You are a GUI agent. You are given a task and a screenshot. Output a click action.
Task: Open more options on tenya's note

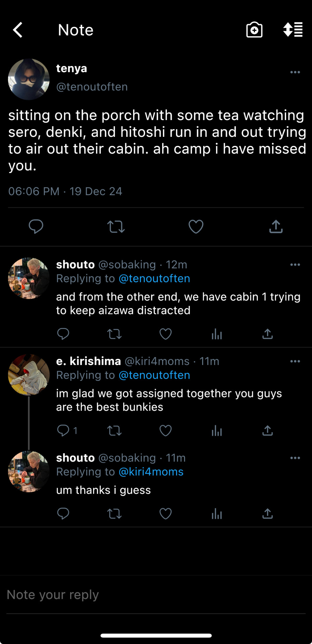point(295,72)
